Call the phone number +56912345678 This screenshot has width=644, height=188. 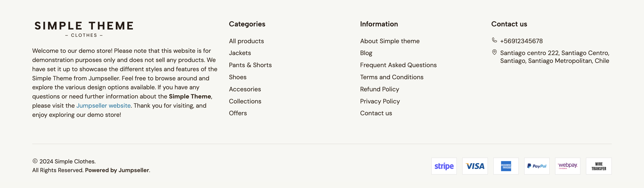pyautogui.click(x=521, y=41)
